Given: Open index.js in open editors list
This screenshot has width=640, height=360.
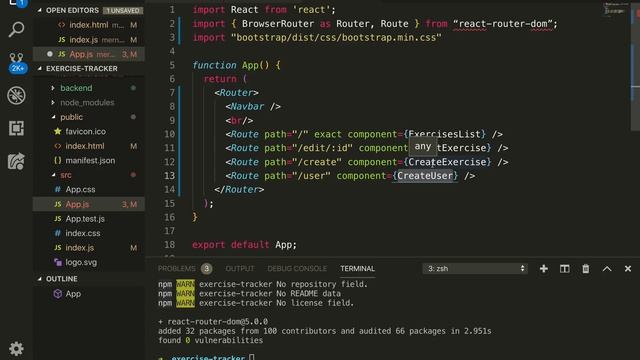Looking at the screenshot, I should coord(89,40).
